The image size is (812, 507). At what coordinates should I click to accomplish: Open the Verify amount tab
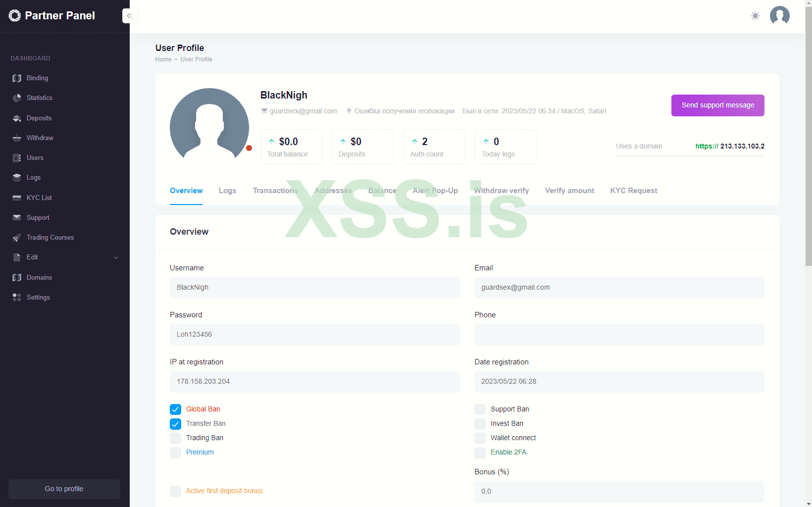click(x=569, y=191)
